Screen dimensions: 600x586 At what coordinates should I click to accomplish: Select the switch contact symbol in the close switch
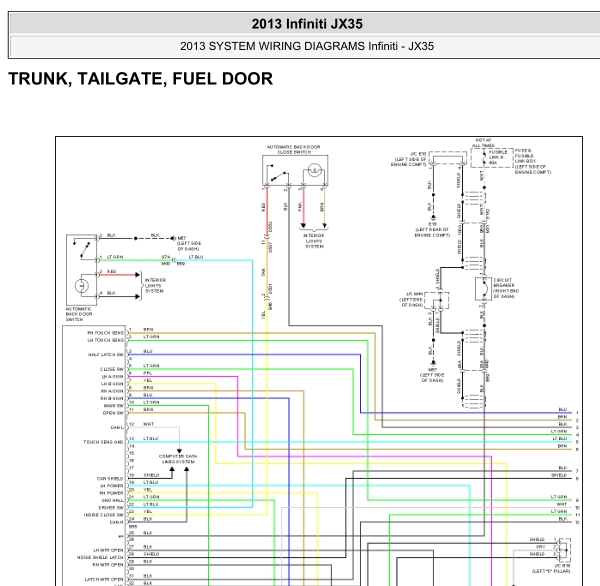[277, 173]
